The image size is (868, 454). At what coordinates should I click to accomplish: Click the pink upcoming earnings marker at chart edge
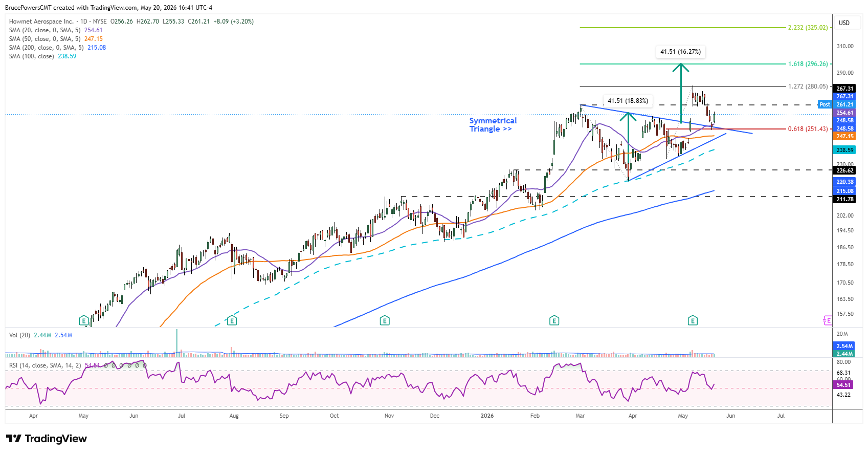pos(828,321)
